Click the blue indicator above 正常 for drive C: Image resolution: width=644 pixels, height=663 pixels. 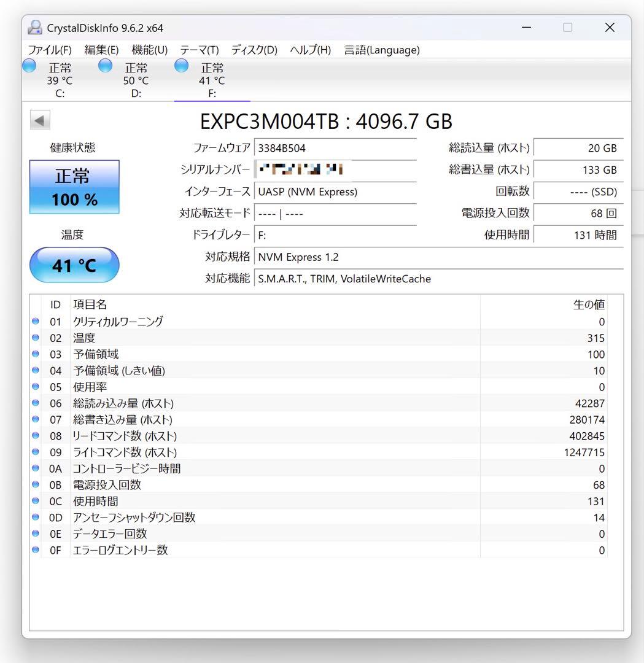(29, 65)
